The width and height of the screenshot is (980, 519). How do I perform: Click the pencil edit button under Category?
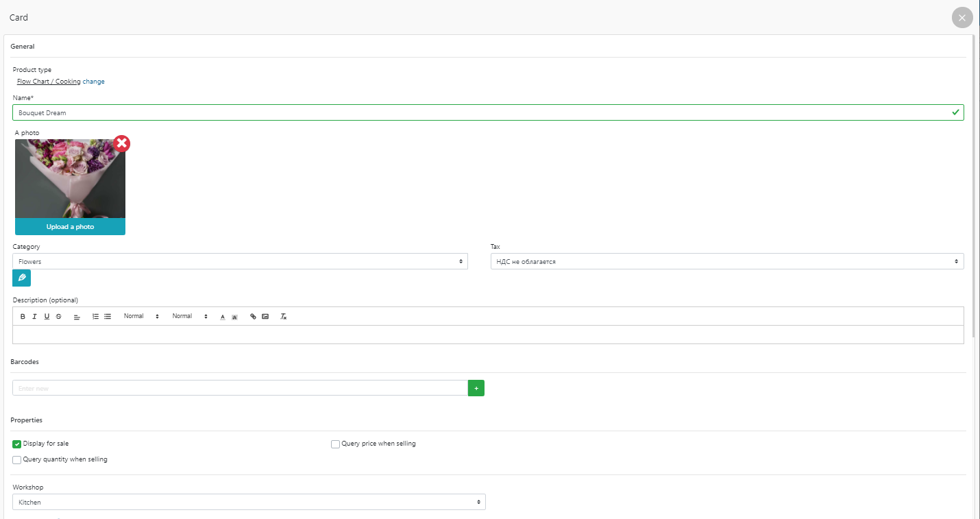pyautogui.click(x=22, y=278)
